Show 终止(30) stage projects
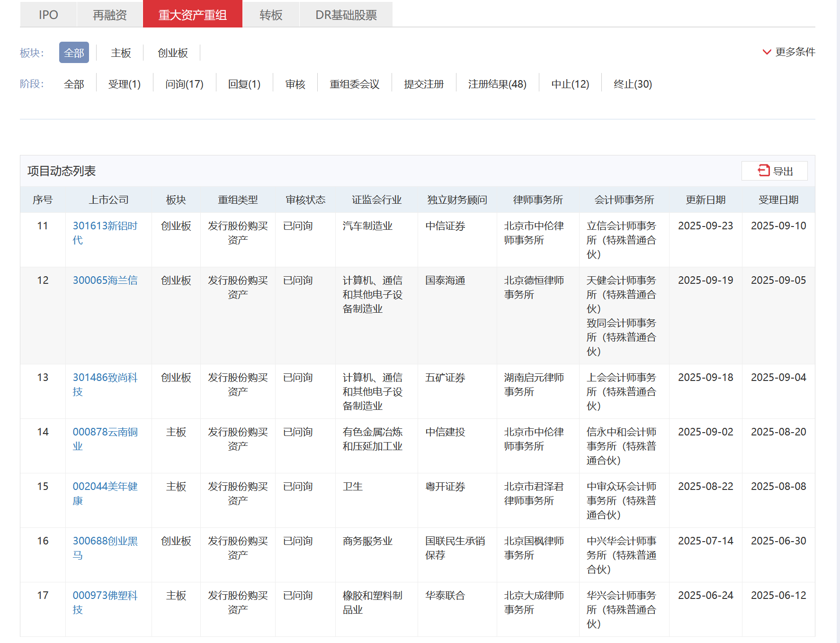Image resolution: width=840 pixels, height=643 pixels. click(632, 84)
